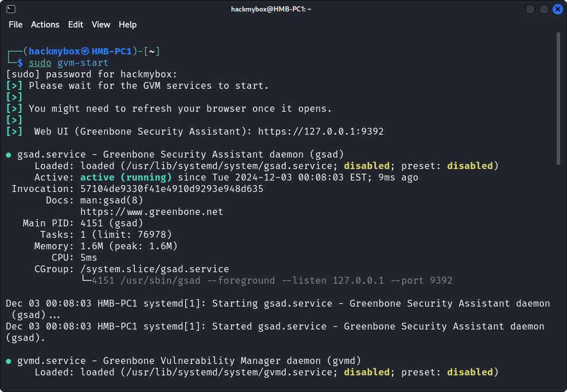
Task: Close the terminal window
Action: click(557, 9)
